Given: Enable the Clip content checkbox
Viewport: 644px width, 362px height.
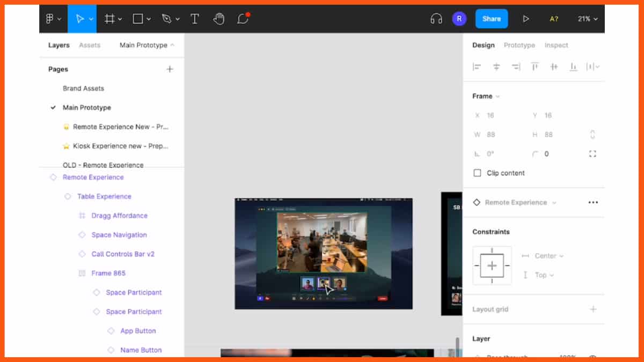Looking at the screenshot, I should [477, 173].
